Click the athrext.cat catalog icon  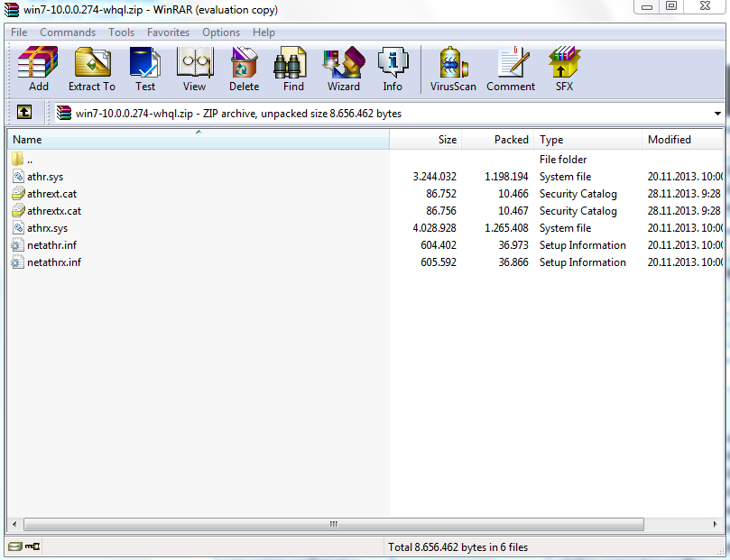coord(18,194)
